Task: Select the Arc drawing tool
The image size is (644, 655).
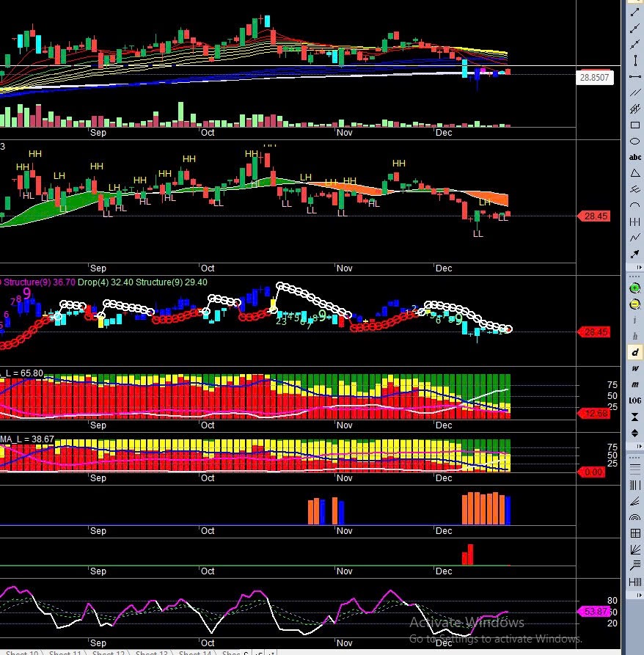Action: [x=634, y=205]
